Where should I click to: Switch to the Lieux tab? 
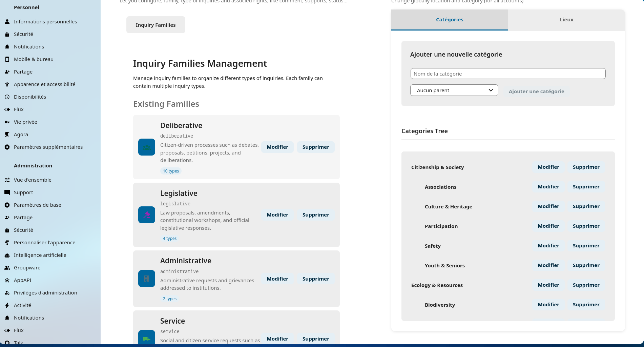[x=566, y=20]
